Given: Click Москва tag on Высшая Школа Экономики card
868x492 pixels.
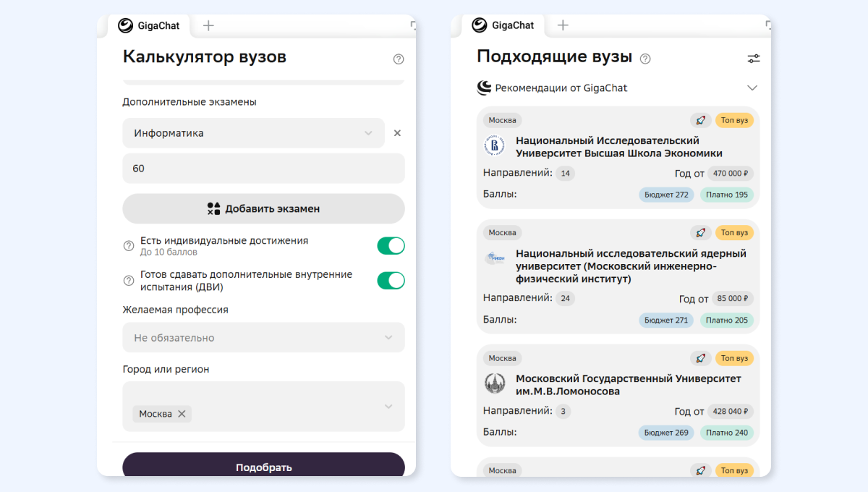Looking at the screenshot, I should point(502,120).
